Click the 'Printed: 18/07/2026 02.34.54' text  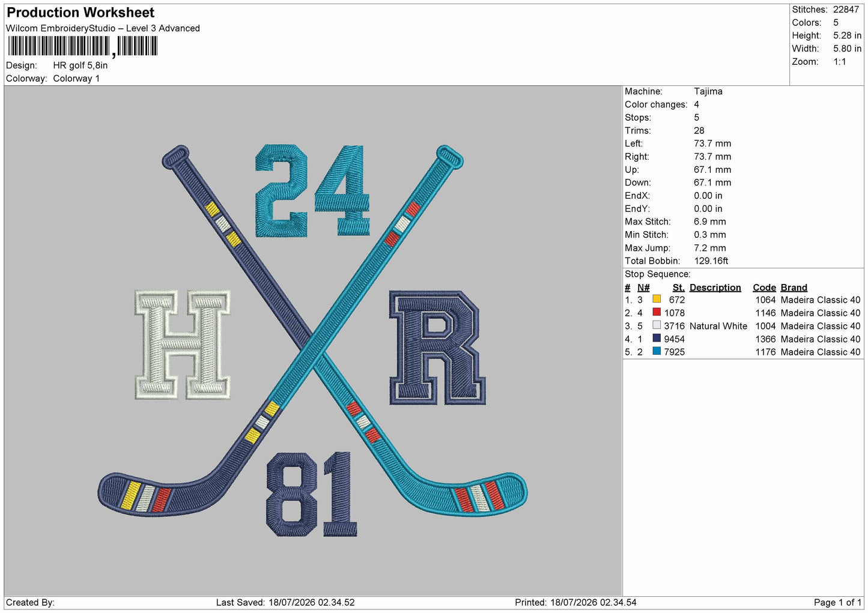tap(575, 602)
